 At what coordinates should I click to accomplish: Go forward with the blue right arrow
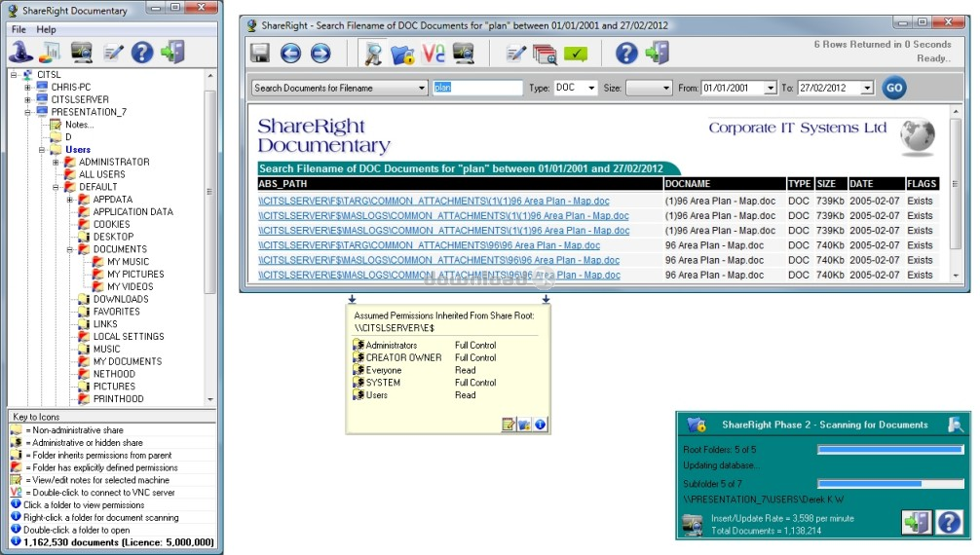point(320,54)
